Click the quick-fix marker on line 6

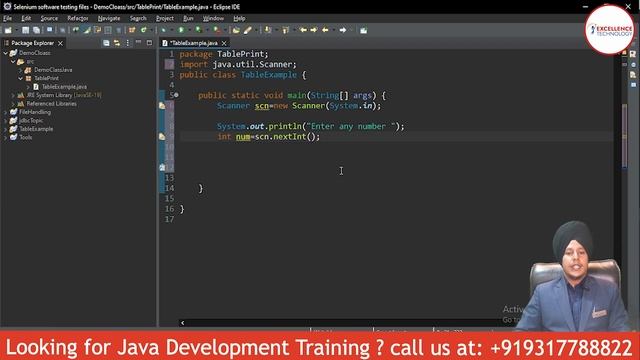[x=162, y=106]
